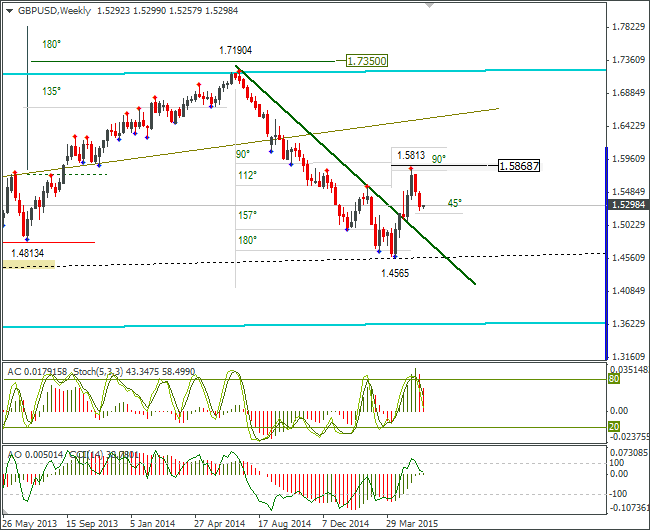The image size is (650, 530).
Task: Click the 1.48134 support level label
Action: [x=27, y=253]
